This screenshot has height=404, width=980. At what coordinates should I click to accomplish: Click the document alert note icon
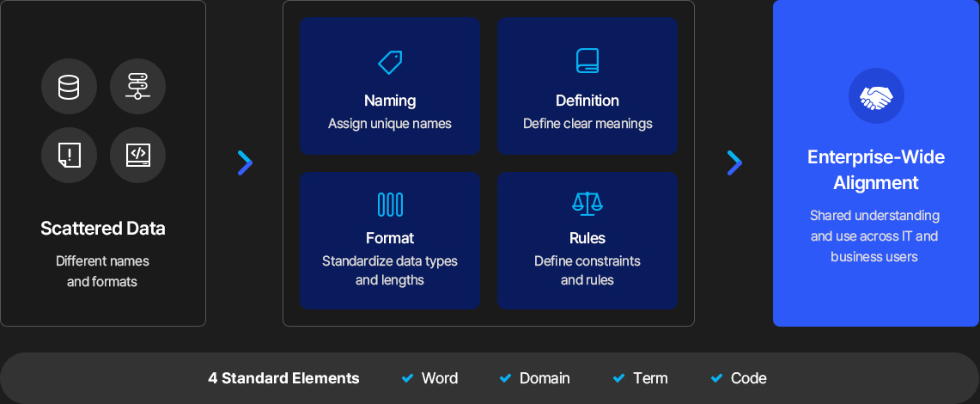tap(69, 155)
